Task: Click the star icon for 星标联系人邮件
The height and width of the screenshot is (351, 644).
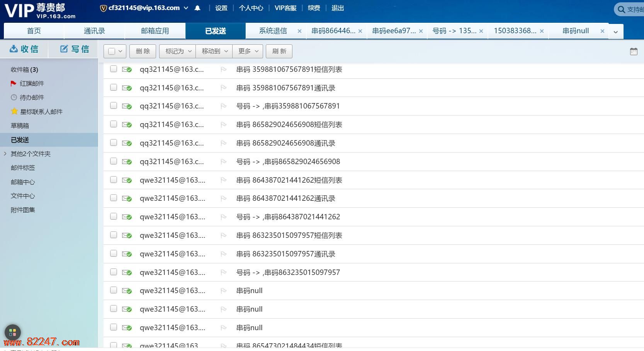Action: (14, 112)
